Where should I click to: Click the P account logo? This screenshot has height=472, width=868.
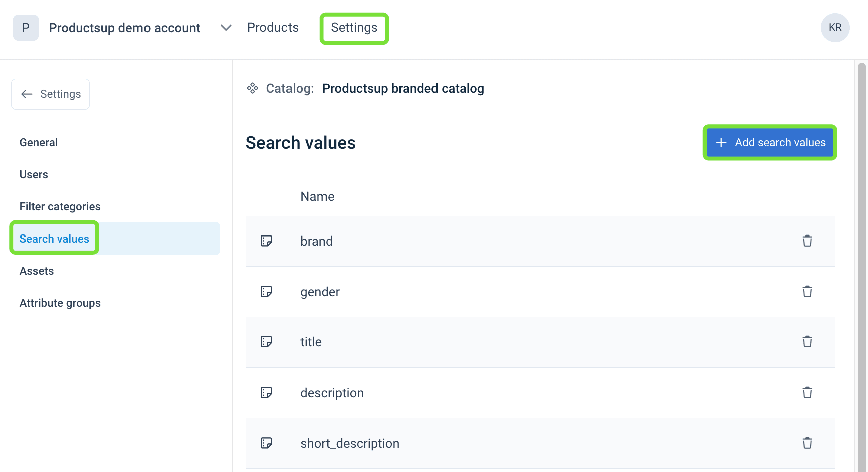coord(26,28)
